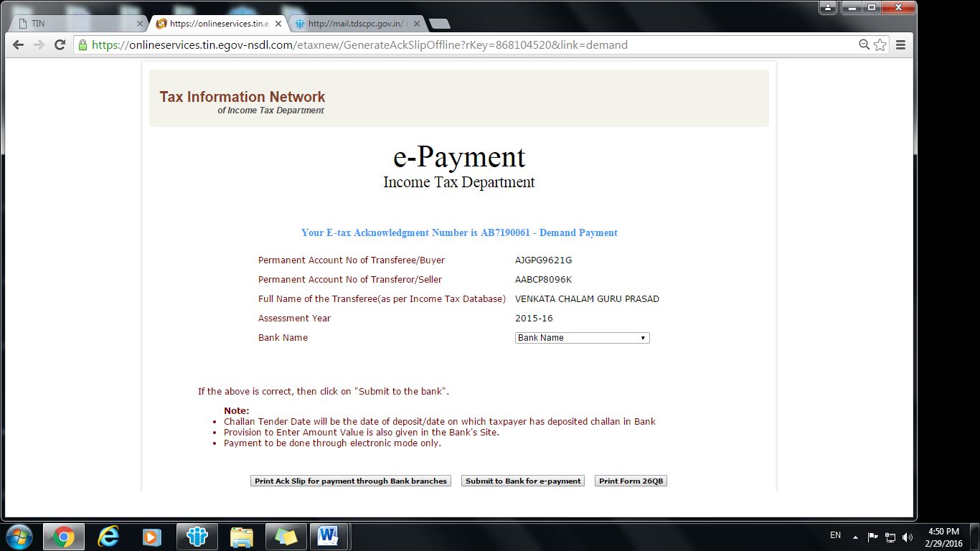
Task: Reload the current page
Action: coord(60,44)
